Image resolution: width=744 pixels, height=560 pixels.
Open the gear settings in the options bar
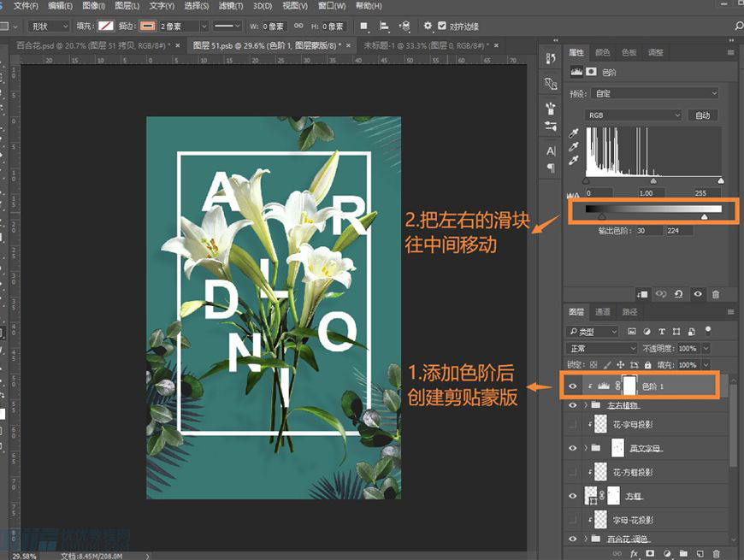427,26
